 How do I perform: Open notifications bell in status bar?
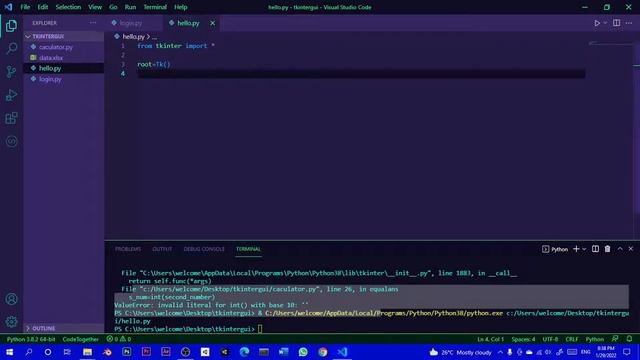point(629,339)
